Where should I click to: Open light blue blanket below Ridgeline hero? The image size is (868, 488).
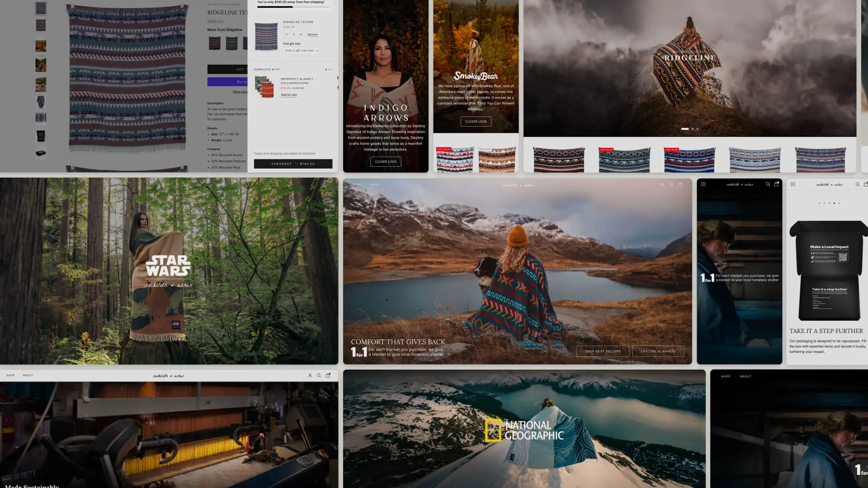point(755,160)
